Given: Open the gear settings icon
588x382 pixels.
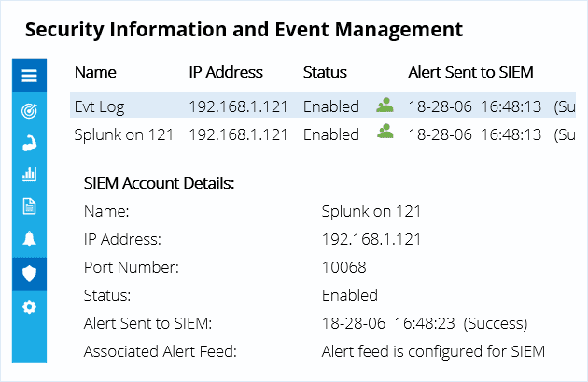Looking at the screenshot, I should pyautogui.click(x=29, y=307).
